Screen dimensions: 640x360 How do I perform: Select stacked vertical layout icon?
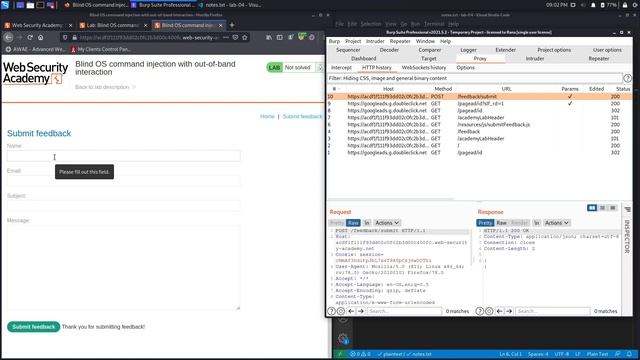pos(602,208)
